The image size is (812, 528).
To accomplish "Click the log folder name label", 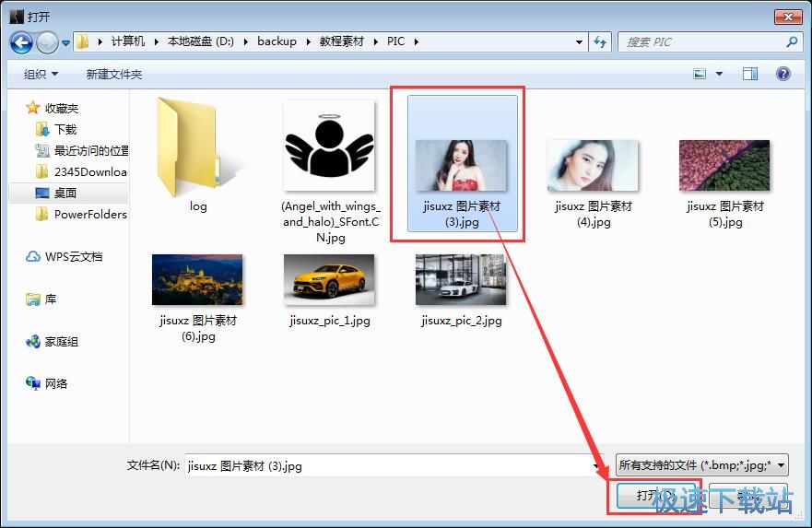I will tap(198, 206).
